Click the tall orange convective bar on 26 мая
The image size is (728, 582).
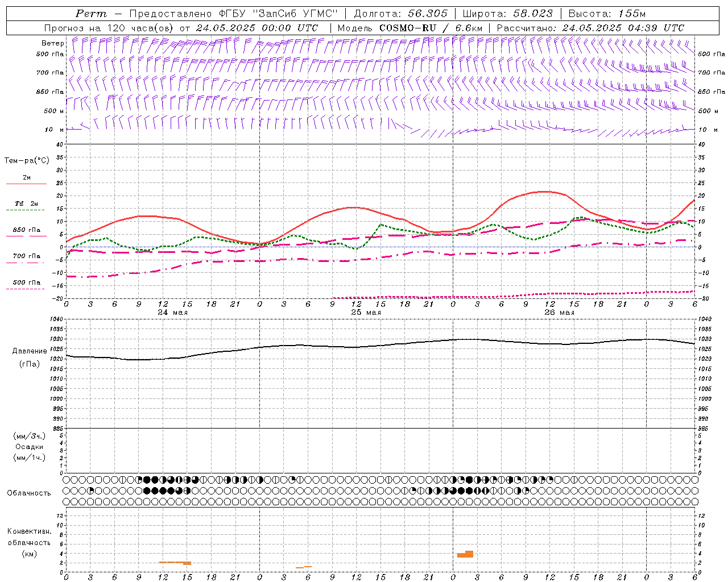465,554
